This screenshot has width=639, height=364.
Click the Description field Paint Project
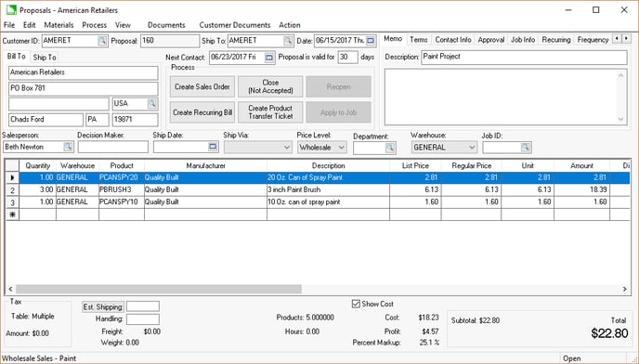coord(524,57)
